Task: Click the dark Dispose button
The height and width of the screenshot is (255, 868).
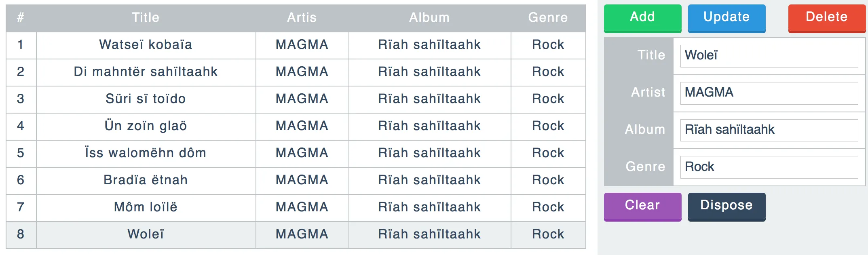Action: (726, 206)
